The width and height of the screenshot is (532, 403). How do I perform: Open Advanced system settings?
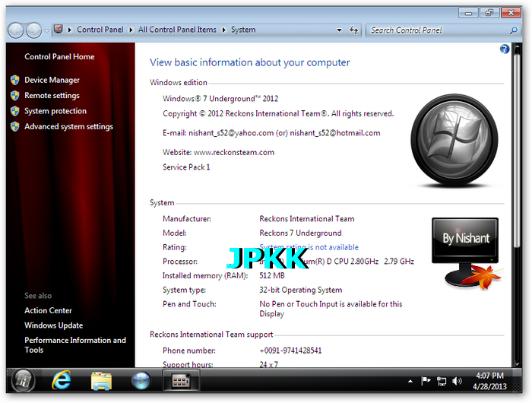click(x=68, y=127)
